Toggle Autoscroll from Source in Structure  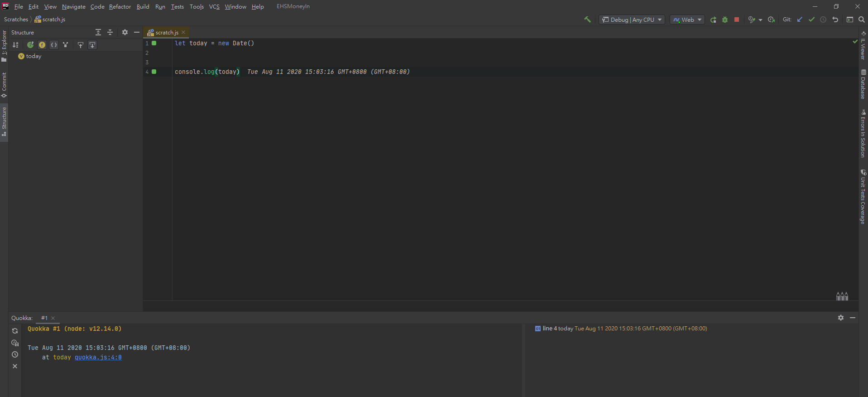[92, 45]
